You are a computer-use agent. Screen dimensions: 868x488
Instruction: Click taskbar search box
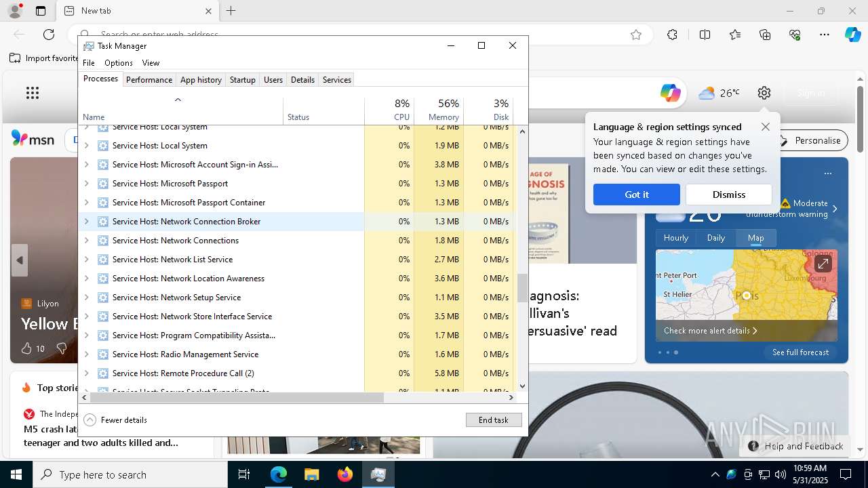point(130,474)
